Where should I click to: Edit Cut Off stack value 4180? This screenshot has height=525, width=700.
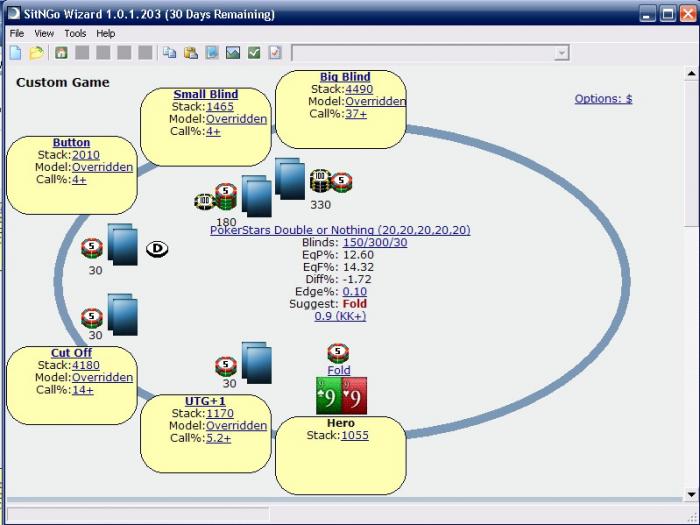86,365
